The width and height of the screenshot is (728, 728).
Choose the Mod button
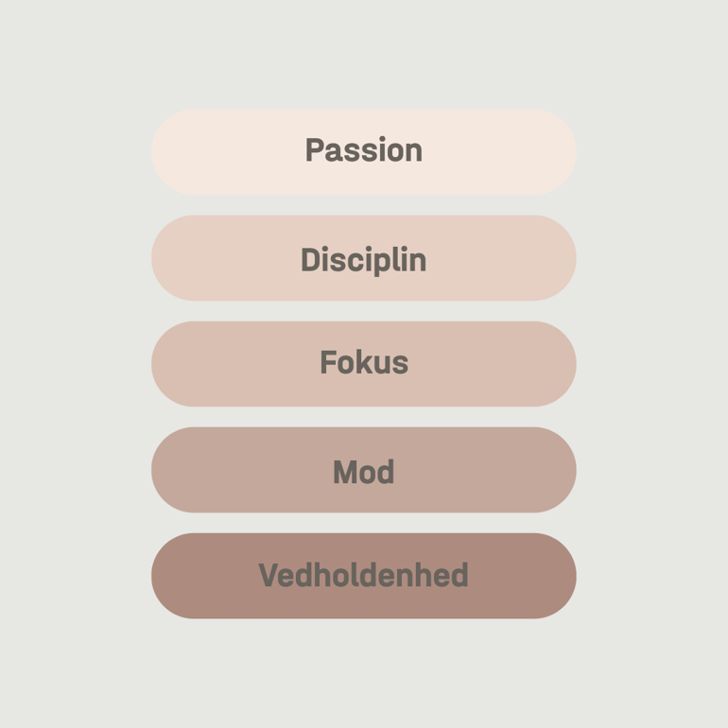[x=363, y=470]
